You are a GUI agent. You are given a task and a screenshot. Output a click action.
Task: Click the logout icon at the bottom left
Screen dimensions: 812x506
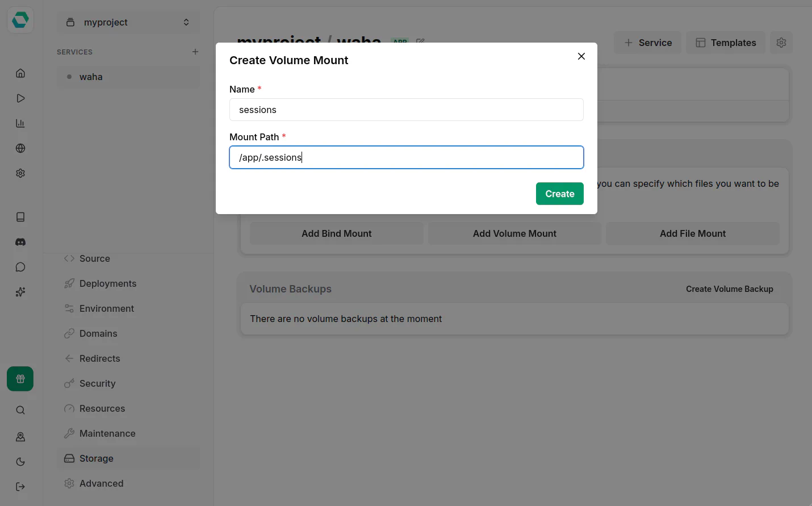pos(20,487)
